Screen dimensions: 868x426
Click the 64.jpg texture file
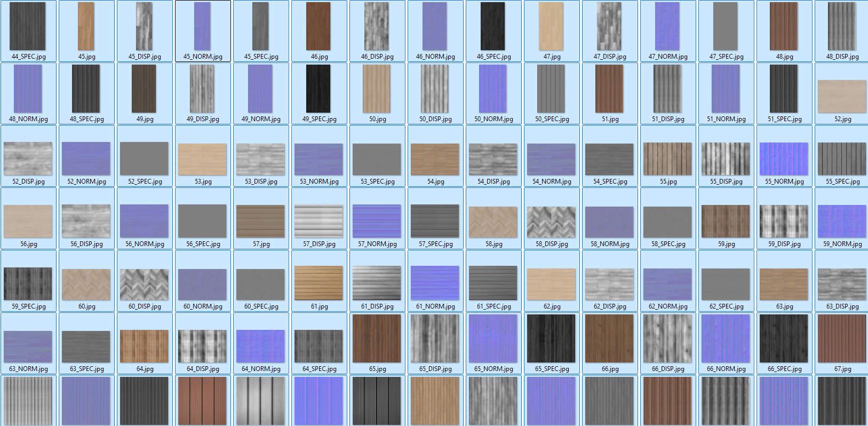click(x=145, y=346)
